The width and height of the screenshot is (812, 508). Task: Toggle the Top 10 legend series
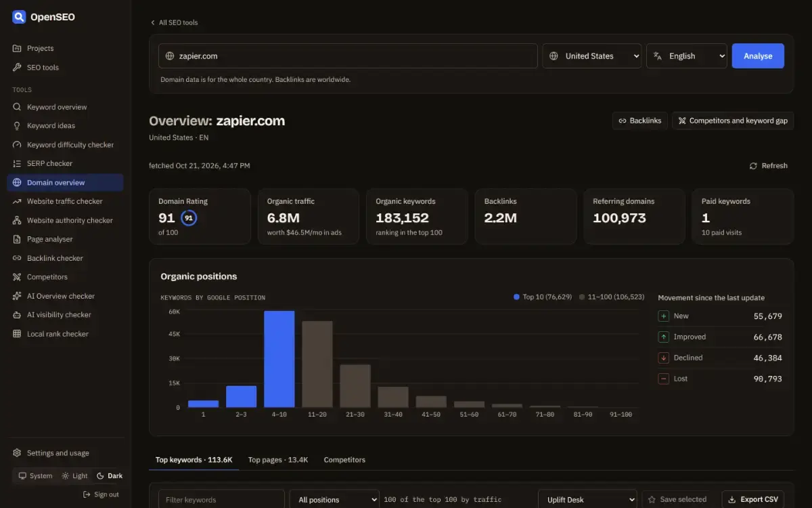pos(543,297)
